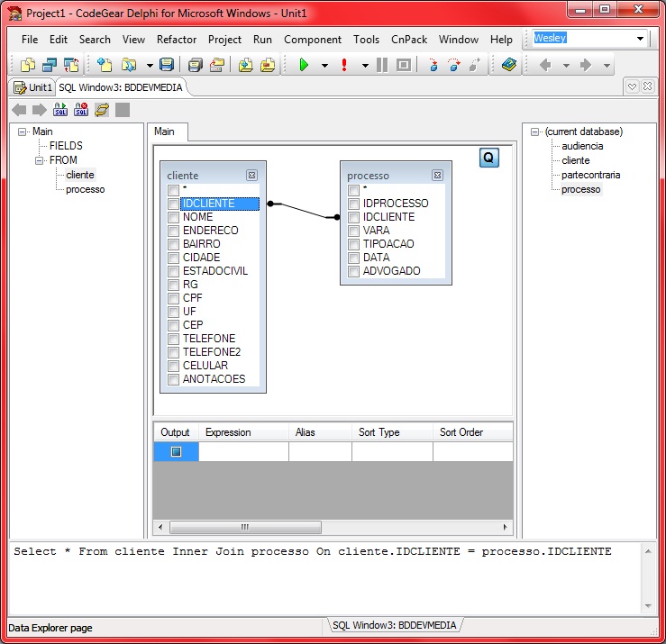Click the Trace Into debug icon
666x644 pixels.
(x=433, y=65)
